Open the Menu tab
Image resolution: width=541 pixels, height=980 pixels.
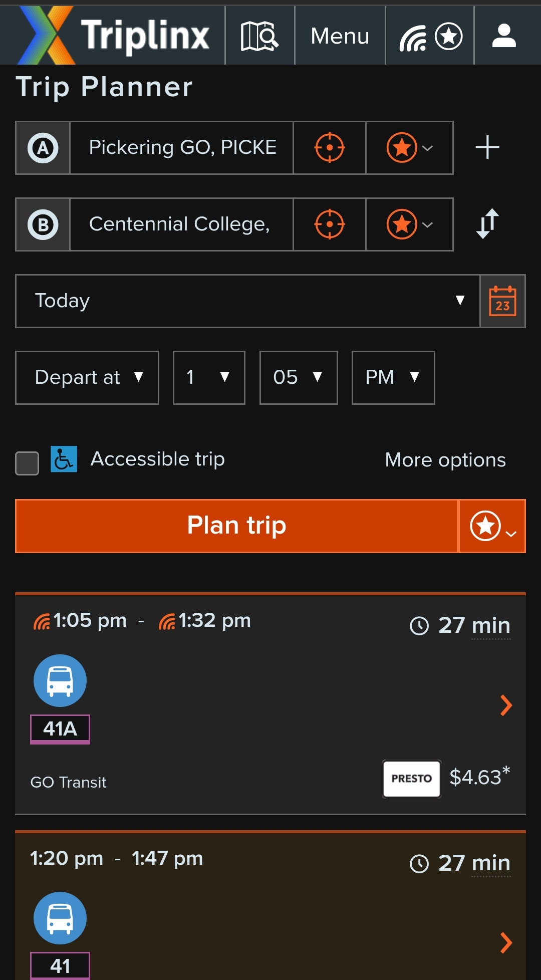click(x=340, y=36)
